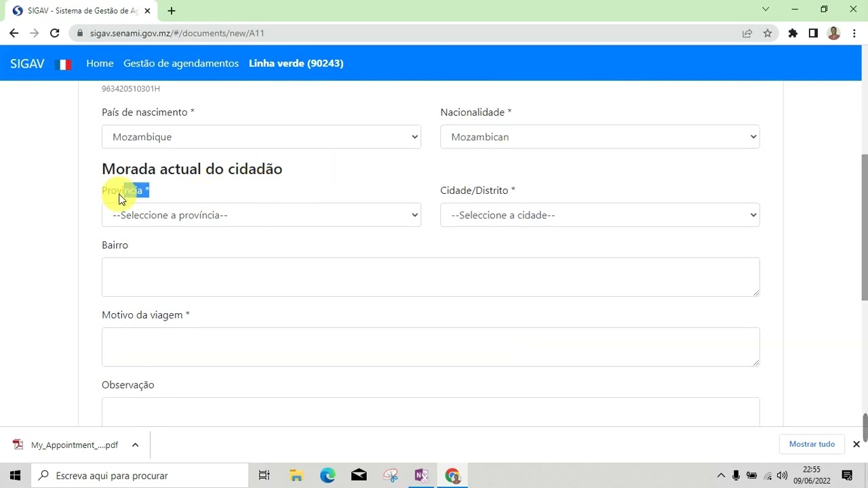The image size is (868, 488).
Task: Open the notifications action center
Action: pos(847,475)
